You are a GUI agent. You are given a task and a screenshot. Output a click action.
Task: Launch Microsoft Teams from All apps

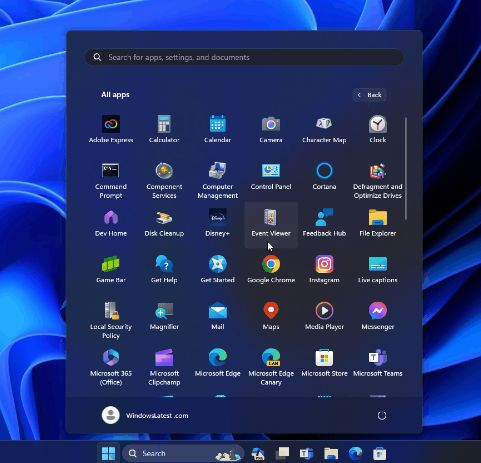(x=378, y=363)
